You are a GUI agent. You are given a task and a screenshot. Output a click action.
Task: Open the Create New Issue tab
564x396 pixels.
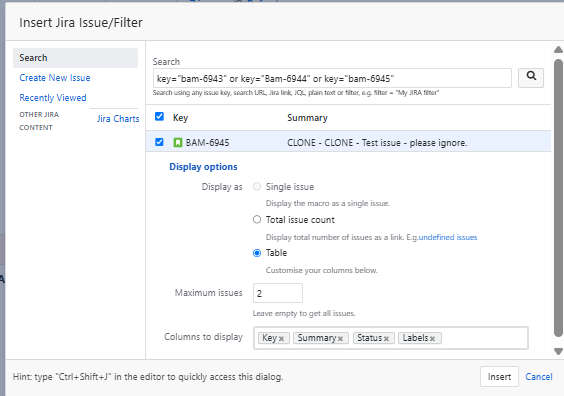[55, 78]
